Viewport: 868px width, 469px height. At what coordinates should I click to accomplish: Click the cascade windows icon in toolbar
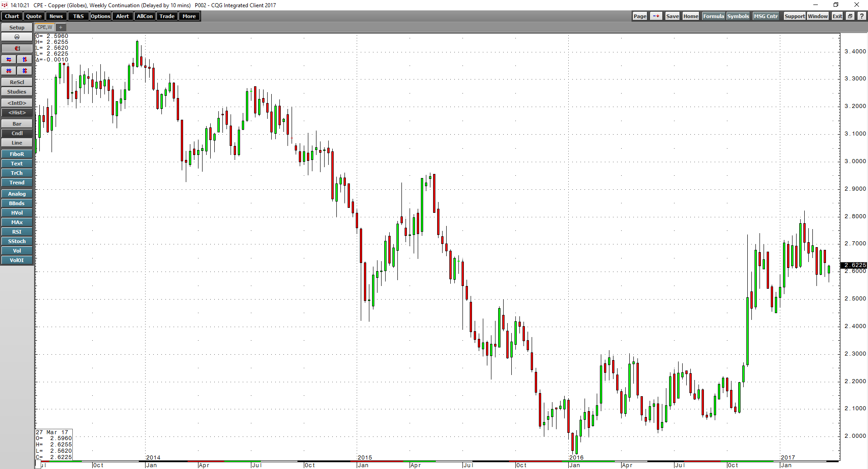850,16
